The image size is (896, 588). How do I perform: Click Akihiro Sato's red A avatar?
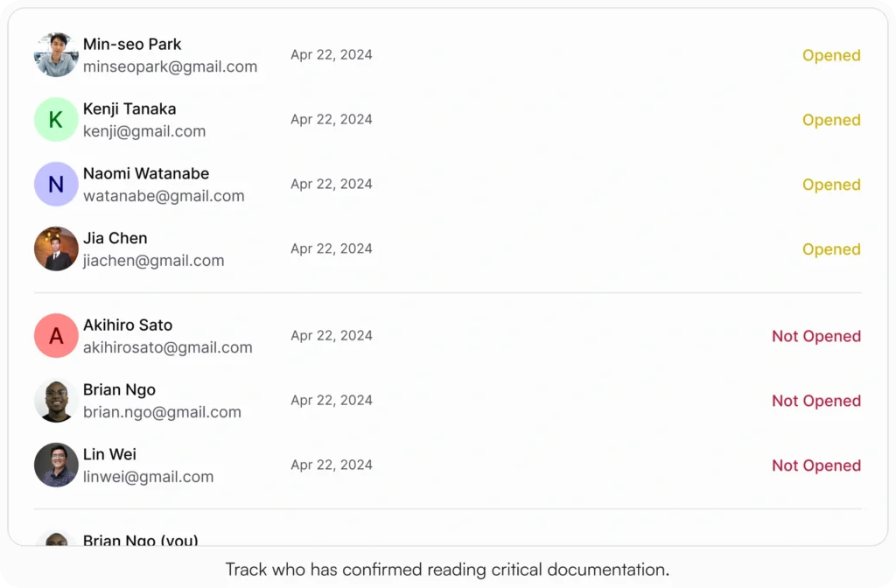[x=56, y=335]
